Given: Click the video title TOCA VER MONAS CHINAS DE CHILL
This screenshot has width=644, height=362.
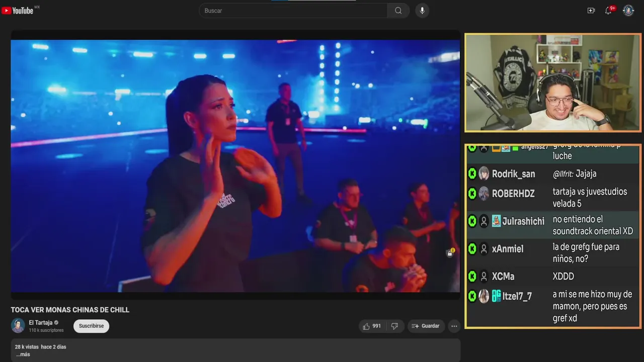Looking at the screenshot, I should tap(70, 310).
